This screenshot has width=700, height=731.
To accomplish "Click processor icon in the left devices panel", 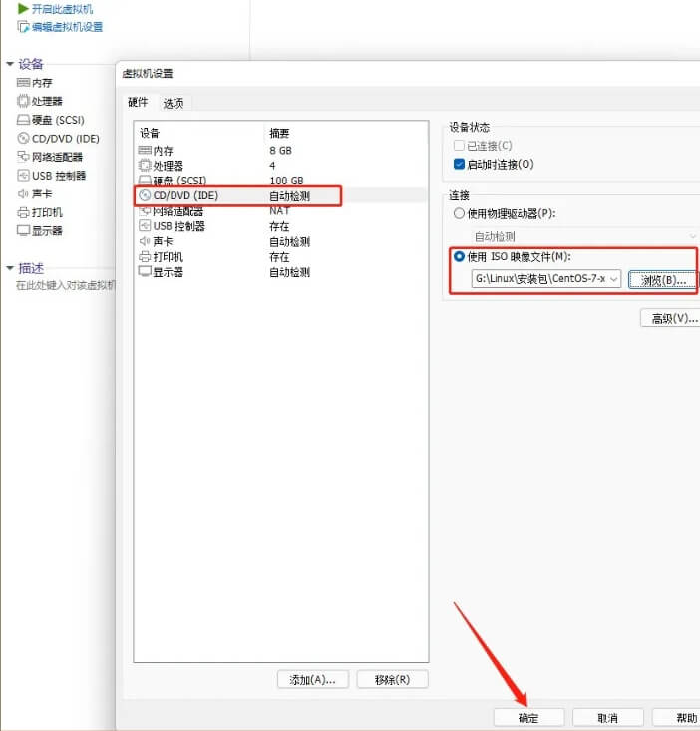I will click(23, 101).
